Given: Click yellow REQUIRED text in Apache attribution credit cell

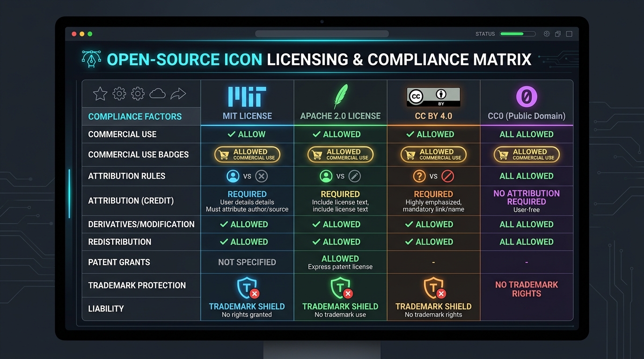Looking at the screenshot, I should coord(340,194).
